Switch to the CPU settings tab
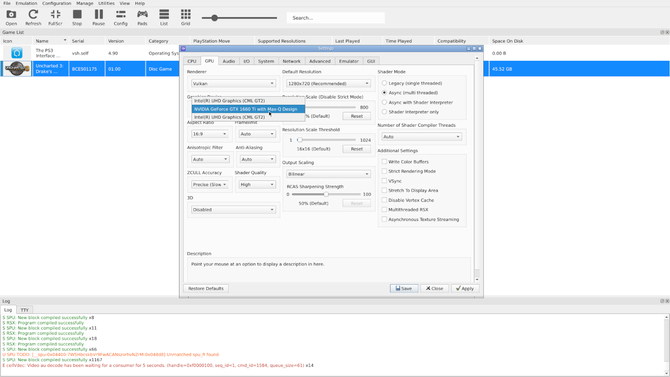This screenshot has height=377, width=670. (x=192, y=61)
